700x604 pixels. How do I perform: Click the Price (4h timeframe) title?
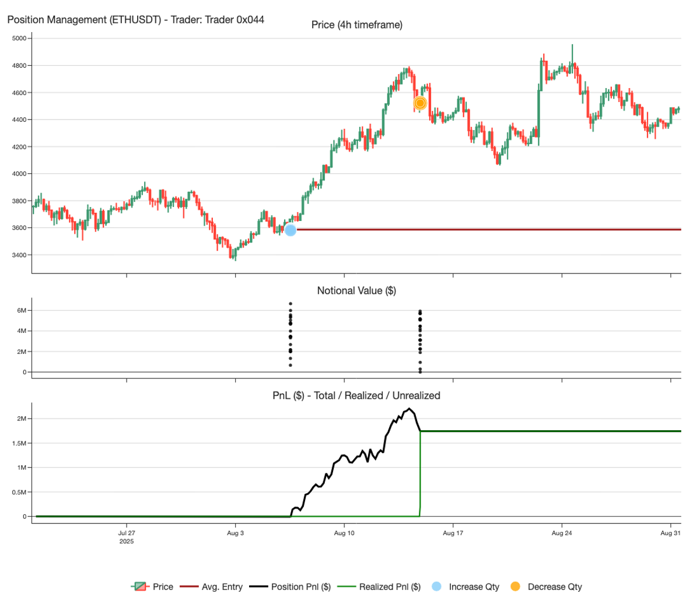click(356, 25)
